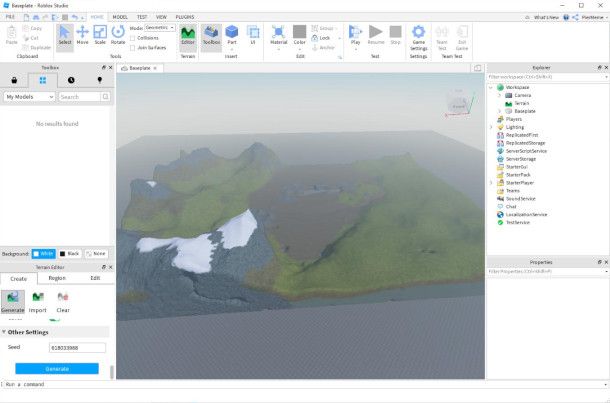
Task: Open the Region tab in Terrain Editor
Action: click(57, 278)
